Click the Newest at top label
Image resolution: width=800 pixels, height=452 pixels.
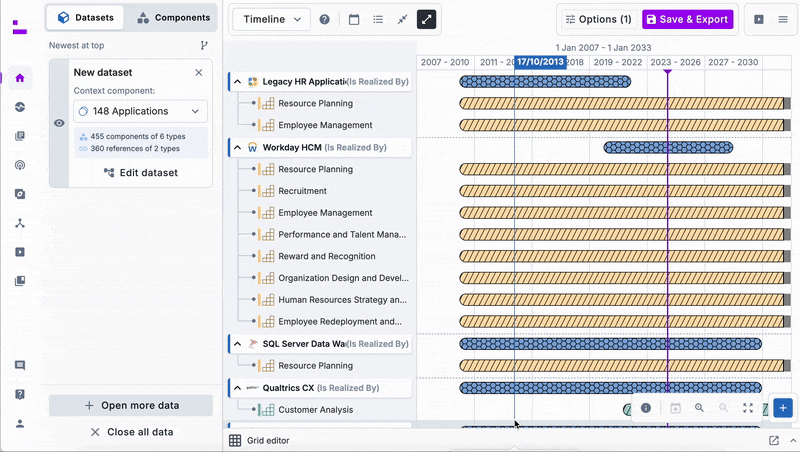77,45
